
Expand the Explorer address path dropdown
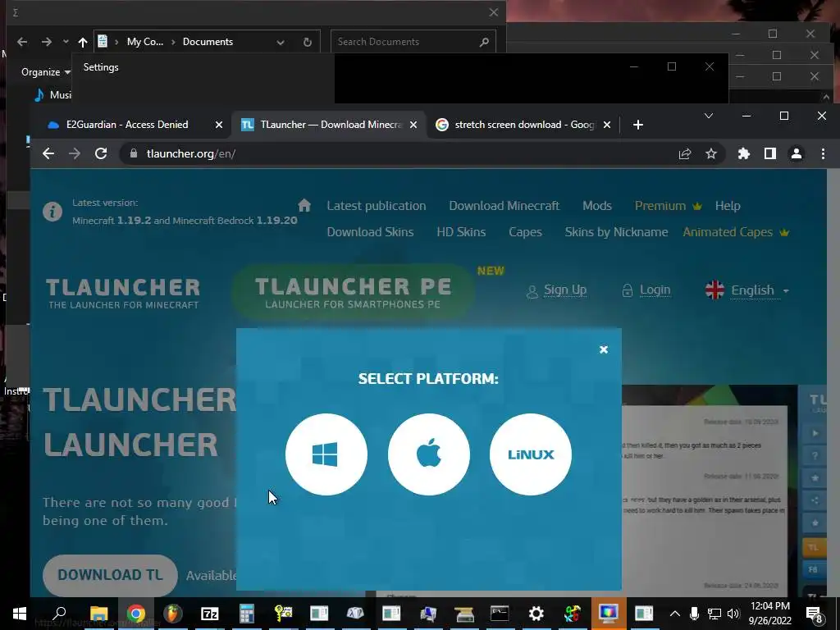point(281,43)
